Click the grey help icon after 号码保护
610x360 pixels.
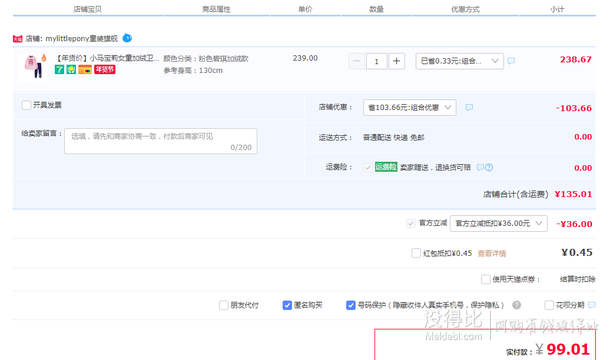(x=516, y=305)
